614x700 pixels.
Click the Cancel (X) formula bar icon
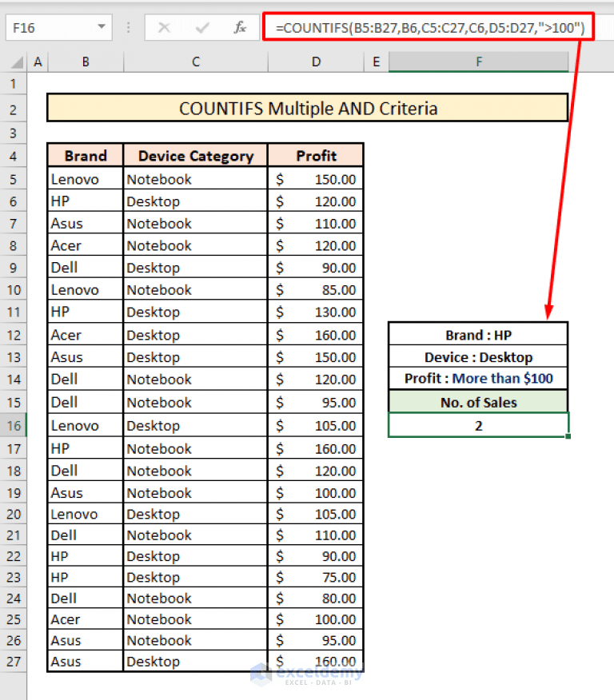(x=164, y=28)
